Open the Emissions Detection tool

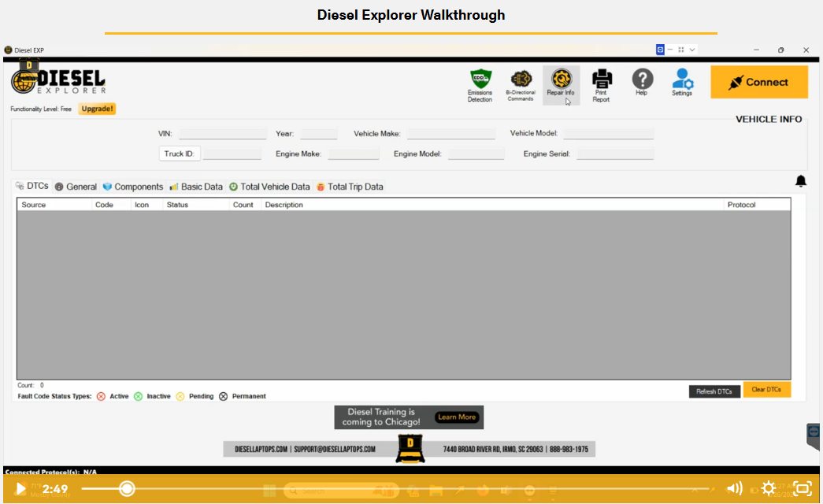(x=480, y=85)
